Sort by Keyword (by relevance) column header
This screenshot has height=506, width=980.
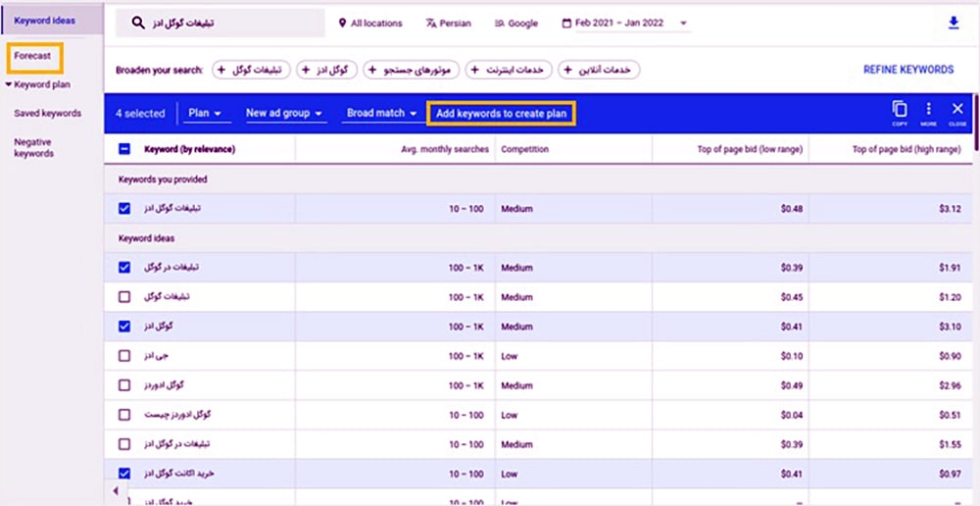click(189, 149)
